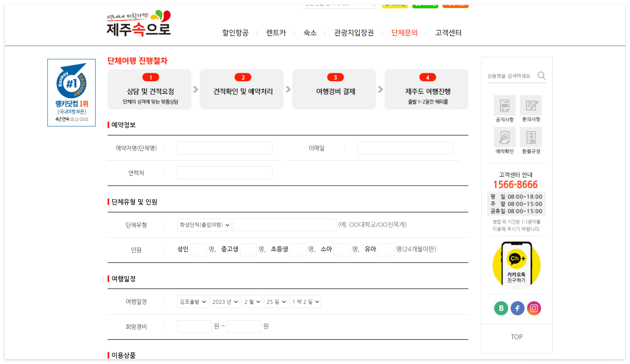Open the 김포출발 departure dropdown
This screenshot has height=364, width=630.
click(x=192, y=301)
